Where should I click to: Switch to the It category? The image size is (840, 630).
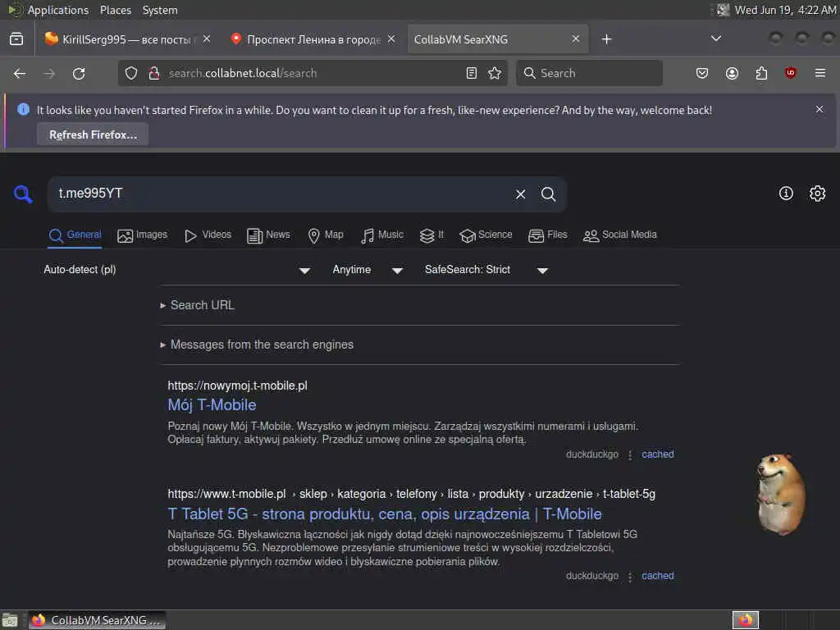click(x=431, y=235)
